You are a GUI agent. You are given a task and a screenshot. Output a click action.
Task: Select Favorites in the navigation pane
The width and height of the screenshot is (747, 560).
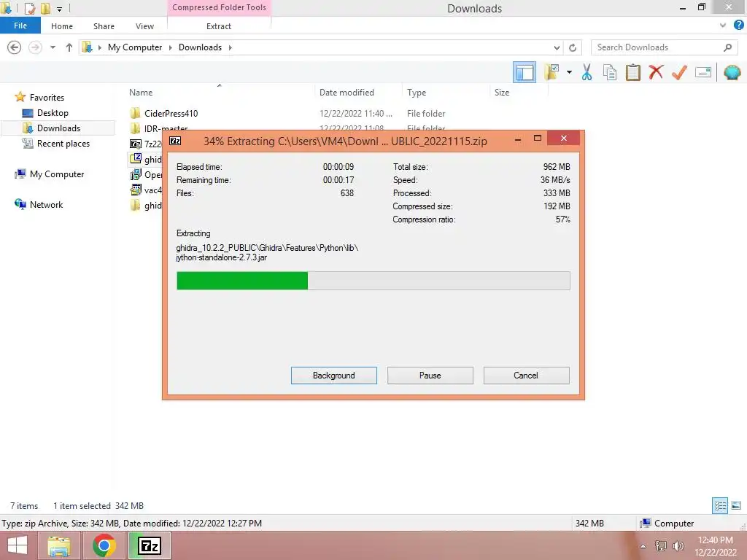[x=47, y=97]
